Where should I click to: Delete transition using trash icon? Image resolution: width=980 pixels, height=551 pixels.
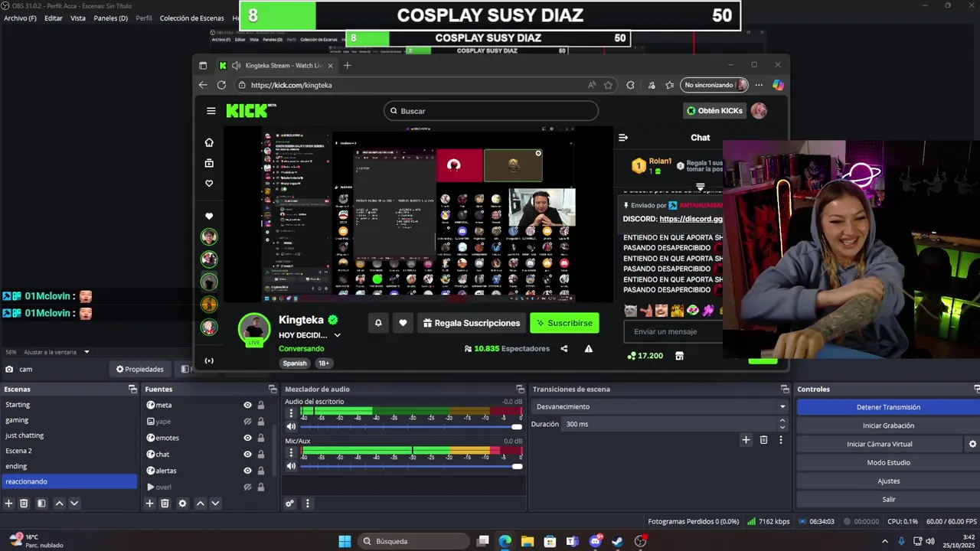763,440
